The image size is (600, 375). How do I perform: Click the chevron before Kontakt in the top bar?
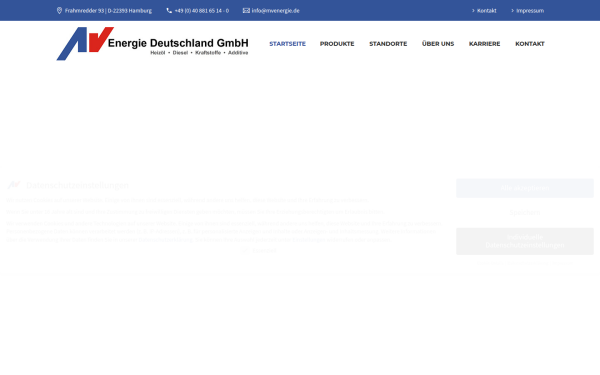[473, 11]
